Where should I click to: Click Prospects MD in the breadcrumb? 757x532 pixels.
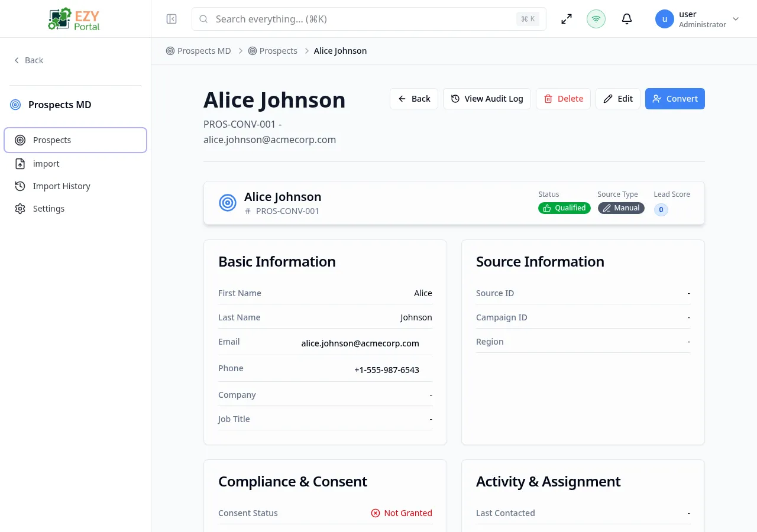pos(203,51)
